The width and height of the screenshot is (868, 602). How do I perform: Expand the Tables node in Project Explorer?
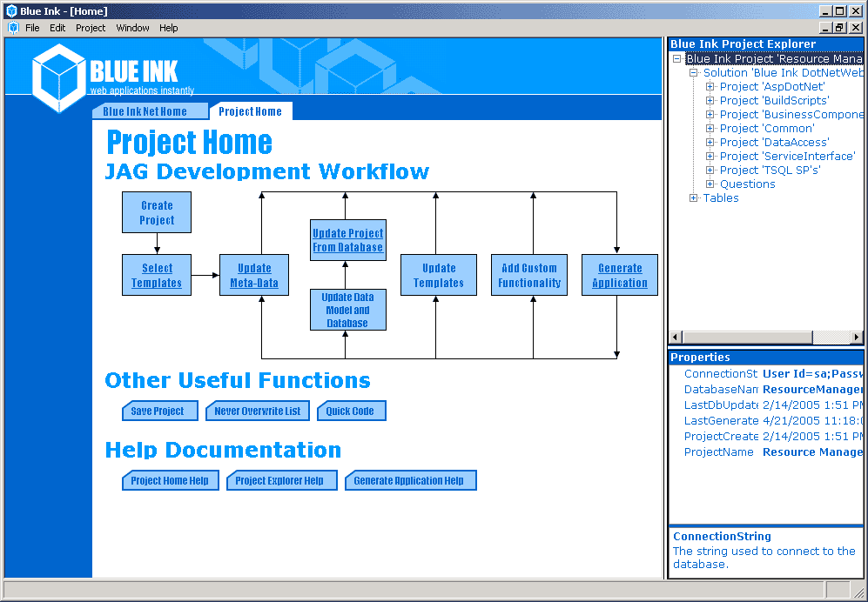point(693,198)
